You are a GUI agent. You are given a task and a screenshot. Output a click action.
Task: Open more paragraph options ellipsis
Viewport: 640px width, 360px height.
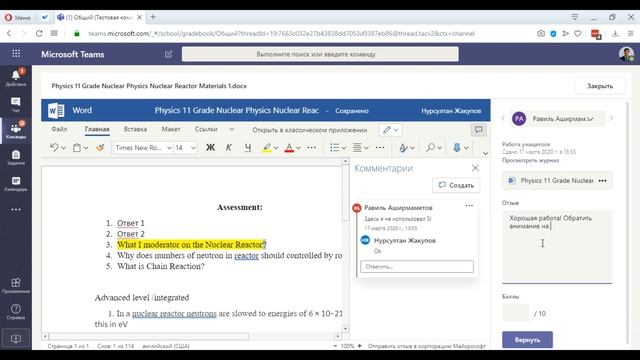[x=380, y=147]
